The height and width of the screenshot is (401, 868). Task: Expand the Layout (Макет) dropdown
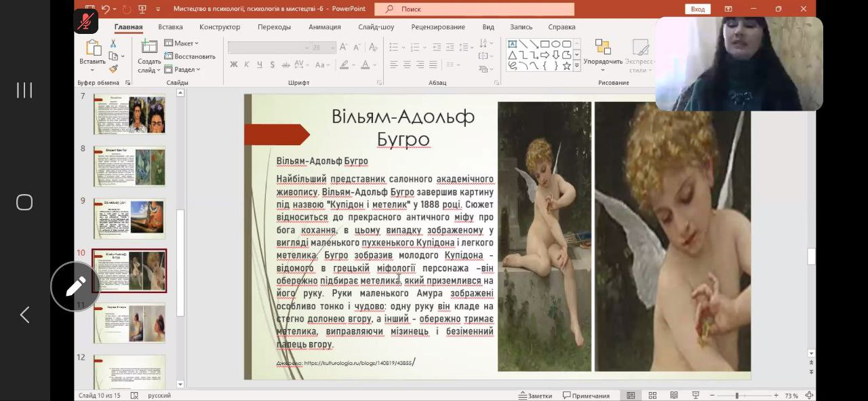coord(183,43)
